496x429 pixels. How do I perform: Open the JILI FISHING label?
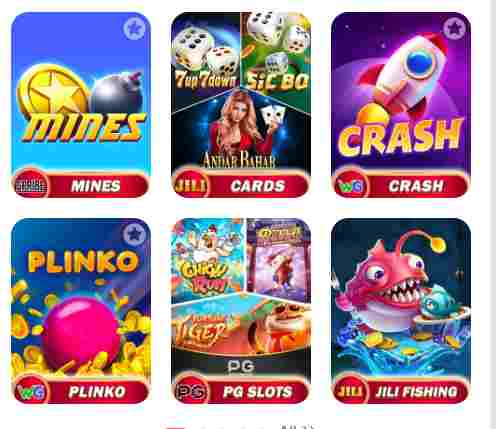[417, 392]
